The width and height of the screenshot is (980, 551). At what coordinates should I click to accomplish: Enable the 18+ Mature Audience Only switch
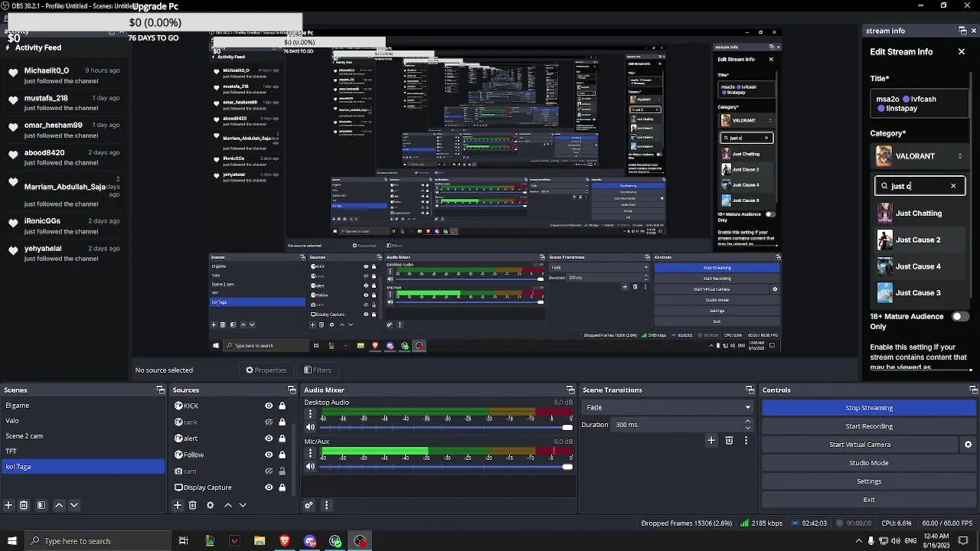coord(960,316)
